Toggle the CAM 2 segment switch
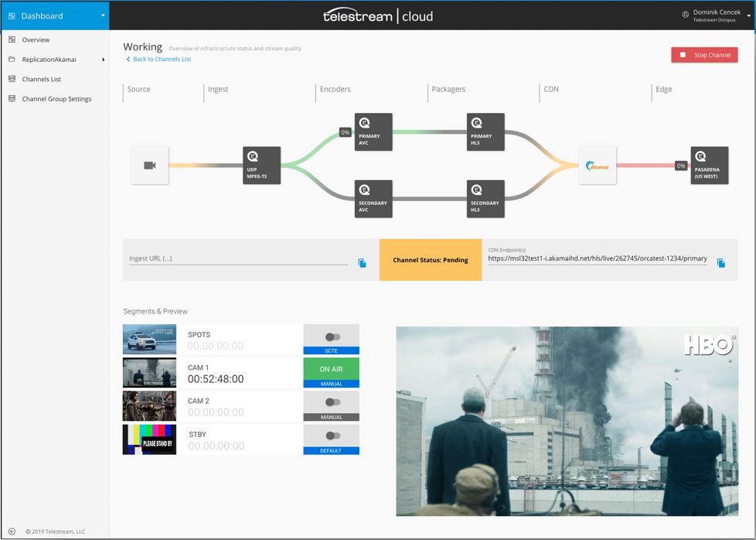This screenshot has width=756, height=540. pos(332,402)
